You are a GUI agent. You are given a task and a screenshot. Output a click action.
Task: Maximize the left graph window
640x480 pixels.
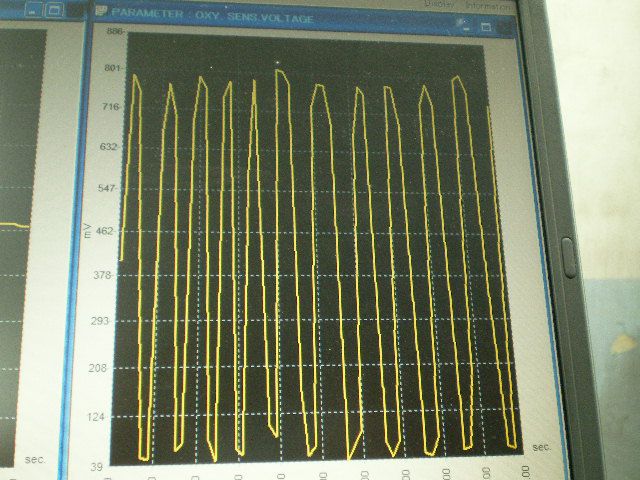pos(55,9)
